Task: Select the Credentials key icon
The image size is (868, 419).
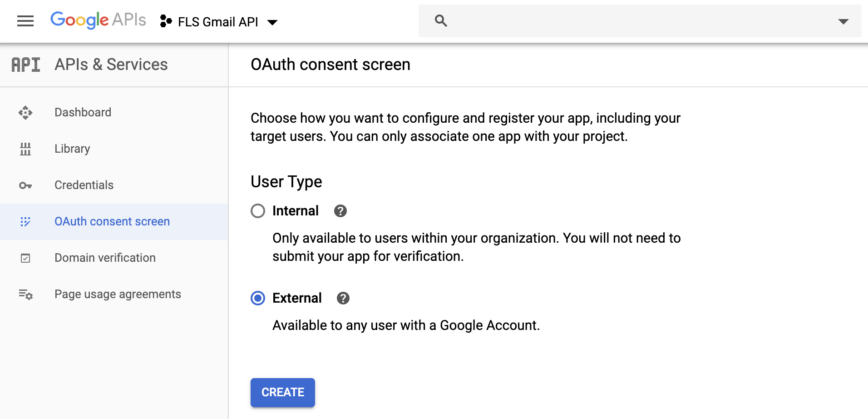Action: [26, 185]
